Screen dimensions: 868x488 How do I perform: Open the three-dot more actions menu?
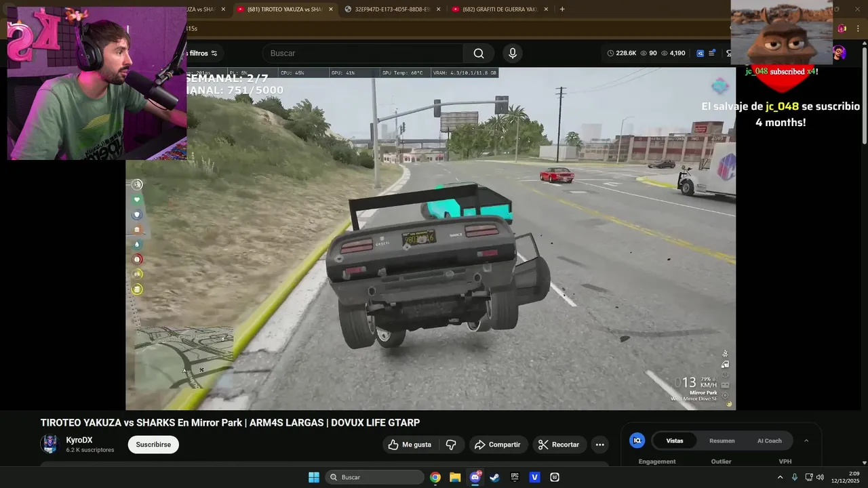pos(599,445)
